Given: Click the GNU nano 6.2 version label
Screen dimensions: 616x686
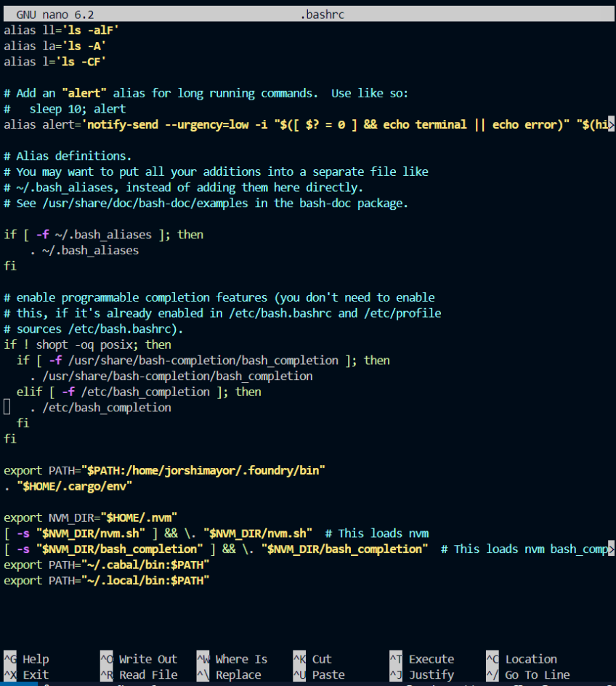Looking at the screenshot, I should (54, 13).
